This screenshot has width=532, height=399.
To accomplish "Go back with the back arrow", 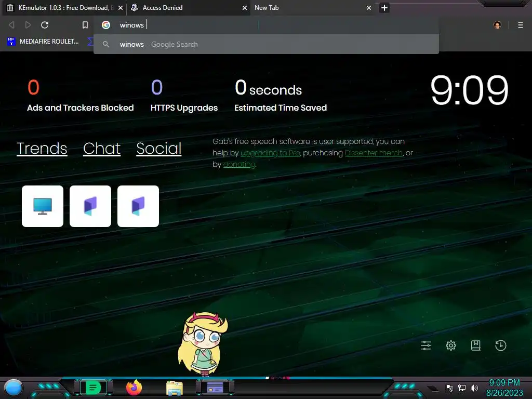I will tap(11, 25).
